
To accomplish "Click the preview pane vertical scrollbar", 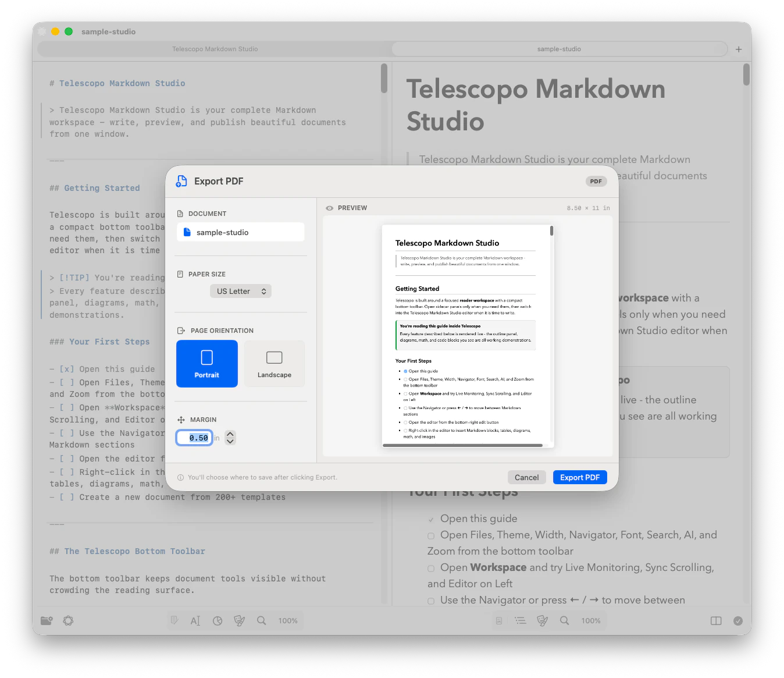I will (x=551, y=231).
